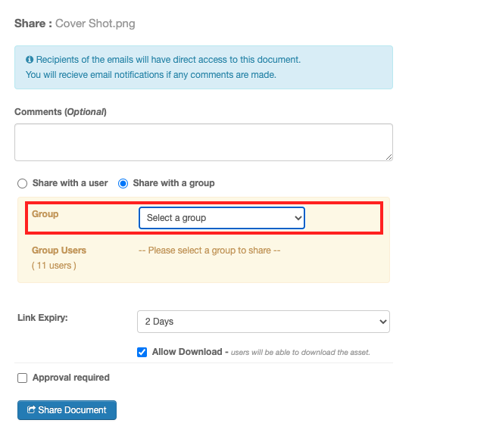Click the Group dropdown chevron arrow

[298, 218]
